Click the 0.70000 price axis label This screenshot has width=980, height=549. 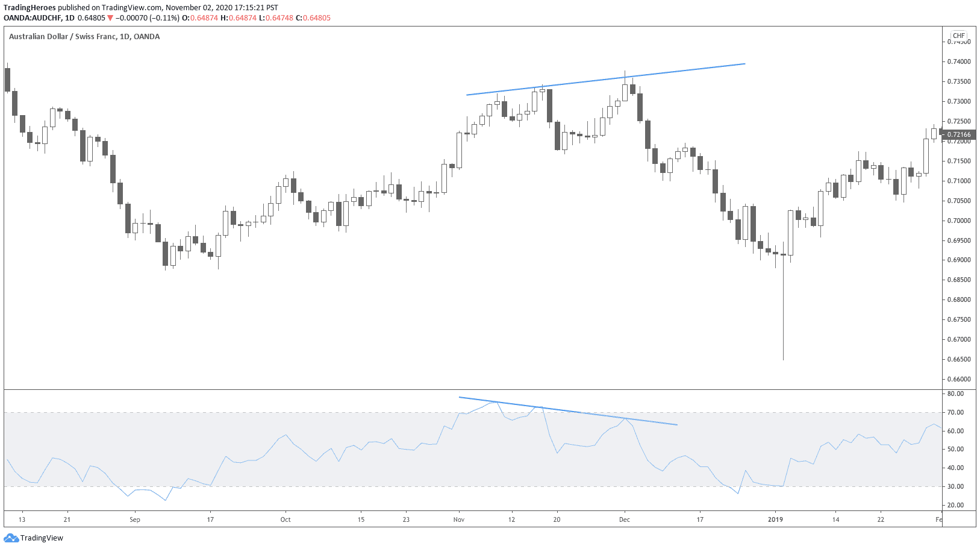[x=959, y=221]
